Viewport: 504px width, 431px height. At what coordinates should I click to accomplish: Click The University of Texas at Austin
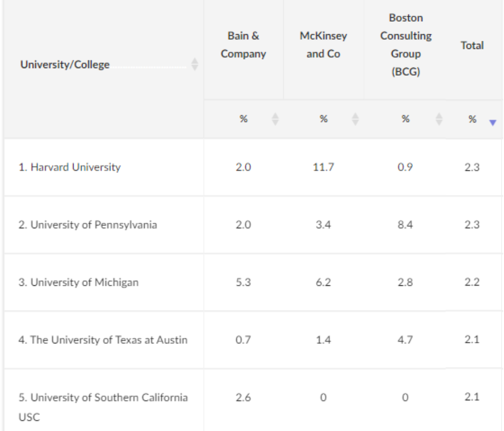pos(103,340)
